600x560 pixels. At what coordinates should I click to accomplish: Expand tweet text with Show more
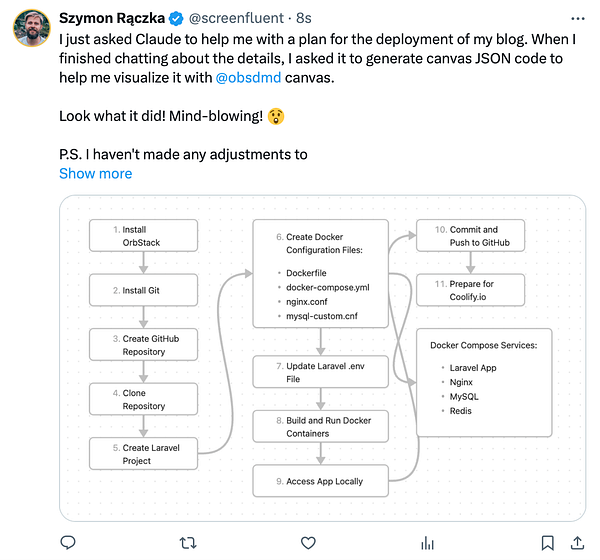click(95, 173)
